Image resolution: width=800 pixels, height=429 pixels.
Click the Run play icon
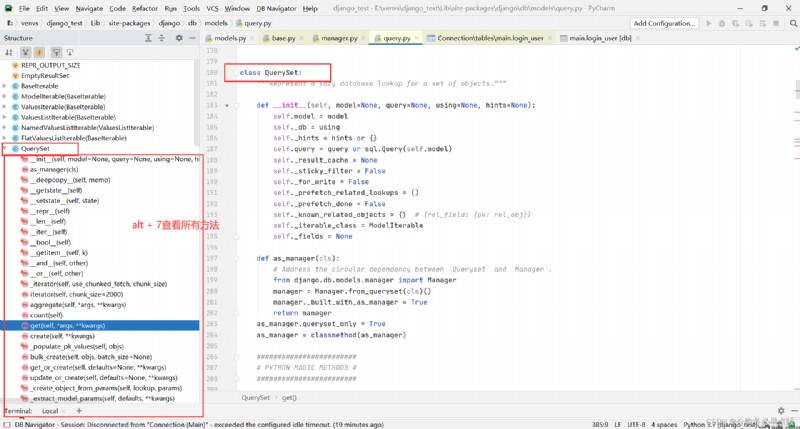709,23
